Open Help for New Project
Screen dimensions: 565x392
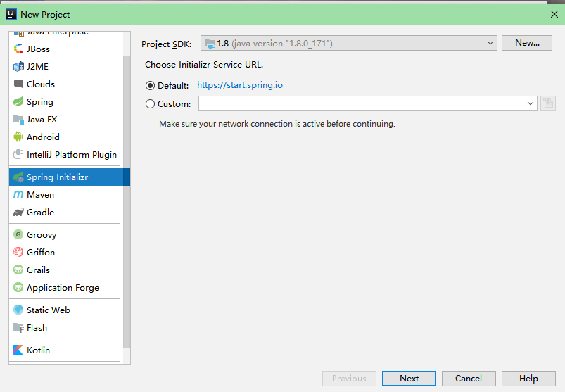click(528, 379)
